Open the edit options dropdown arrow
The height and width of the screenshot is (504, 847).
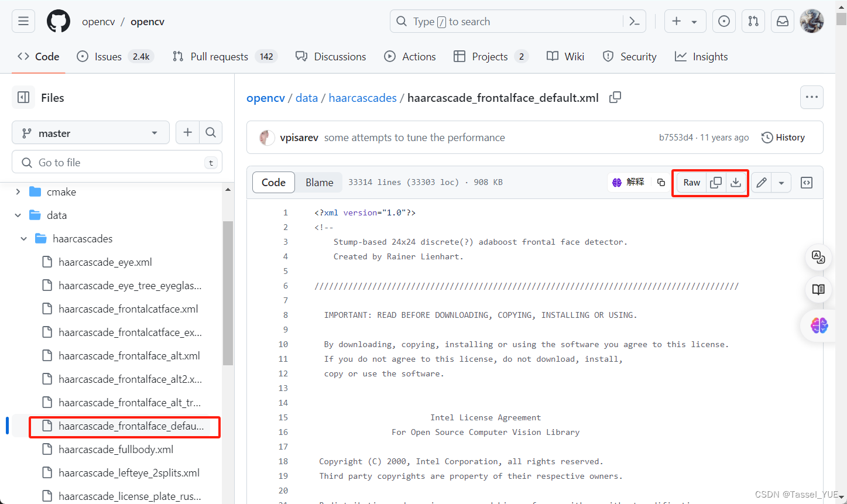coord(781,183)
